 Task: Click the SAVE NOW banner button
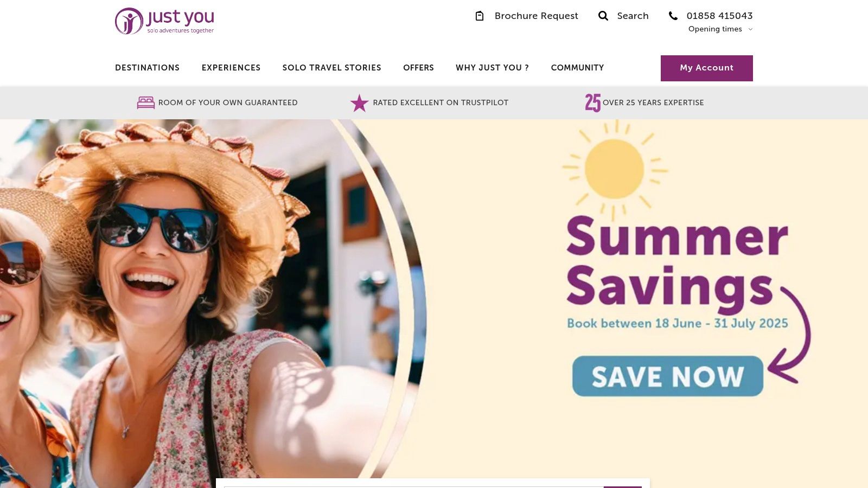pos(668,376)
